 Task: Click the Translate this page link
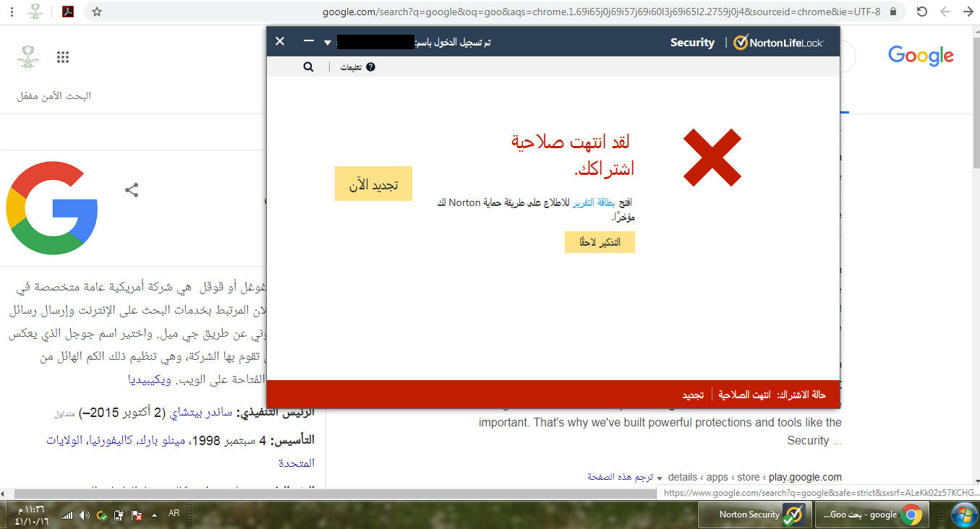621,477
